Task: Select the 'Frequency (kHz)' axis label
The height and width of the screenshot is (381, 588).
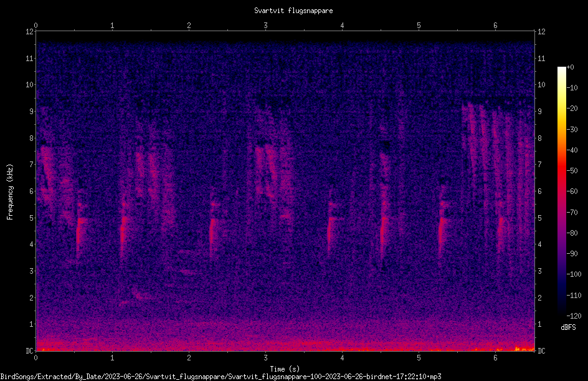Action: 10,192
